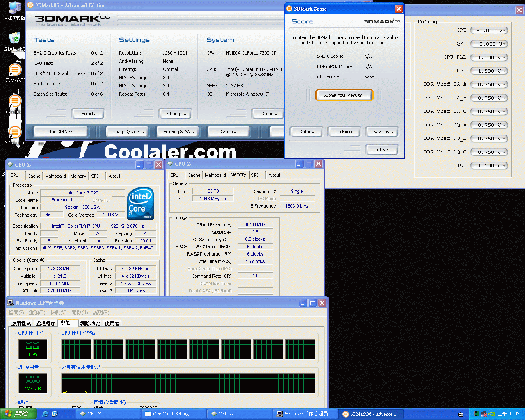
Task: Open the DDR Vref CA_B dropdown
Action: point(489,98)
